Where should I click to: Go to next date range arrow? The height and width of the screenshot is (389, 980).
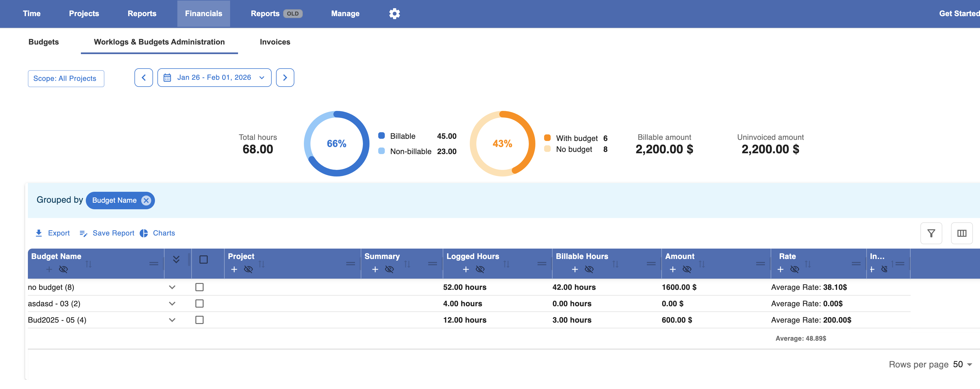(285, 78)
